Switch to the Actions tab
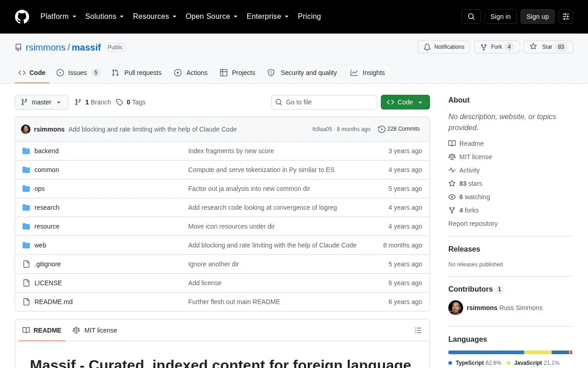588x368 pixels. tap(191, 73)
